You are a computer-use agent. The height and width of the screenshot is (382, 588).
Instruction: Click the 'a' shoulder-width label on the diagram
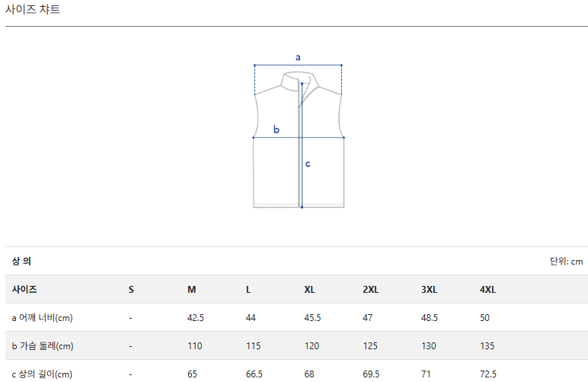tap(298, 57)
